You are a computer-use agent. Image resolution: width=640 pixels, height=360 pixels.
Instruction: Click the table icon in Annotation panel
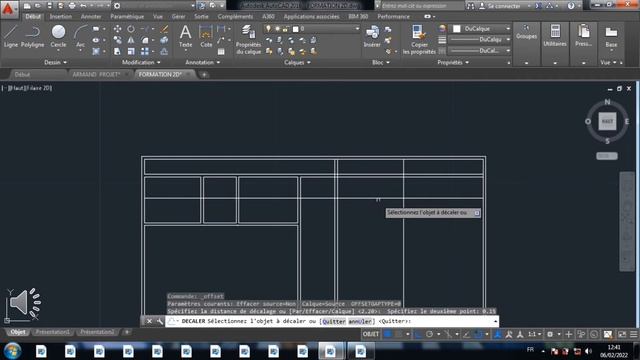(x=221, y=52)
